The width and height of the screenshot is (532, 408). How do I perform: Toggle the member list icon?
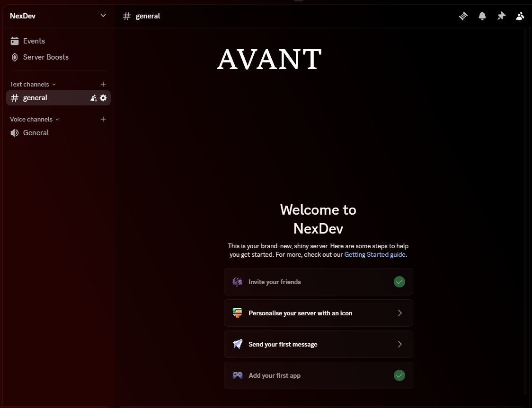520,16
